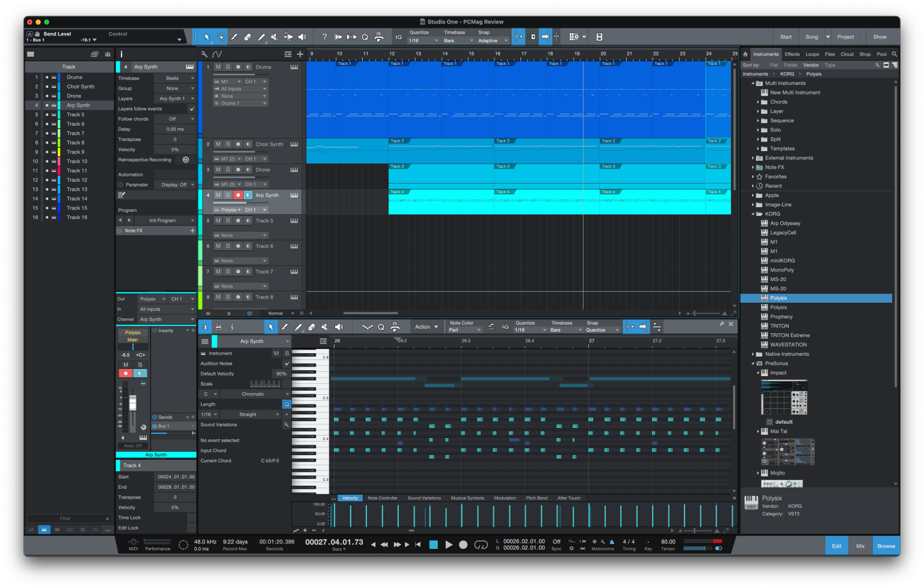Screen dimensions: 924x588
Task: Expand the Chords folder in browser
Action: (758, 102)
